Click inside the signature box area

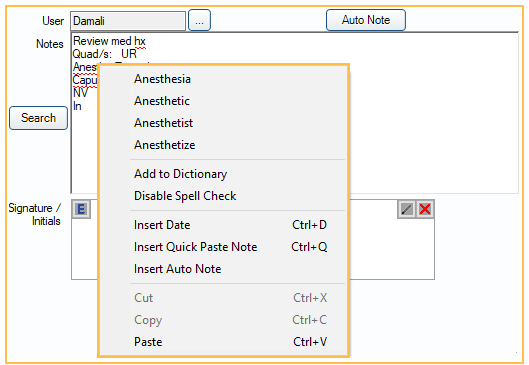pos(391,250)
